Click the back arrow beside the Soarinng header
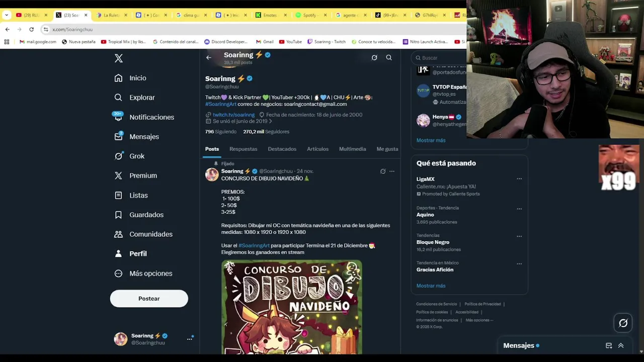The width and height of the screenshot is (644, 362). pyautogui.click(x=209, y=57)
